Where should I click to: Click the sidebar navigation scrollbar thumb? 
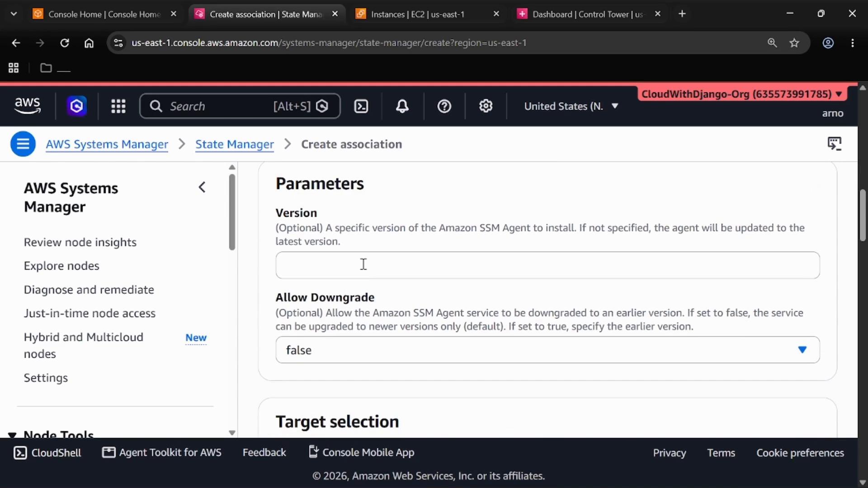tap(232, 212)
